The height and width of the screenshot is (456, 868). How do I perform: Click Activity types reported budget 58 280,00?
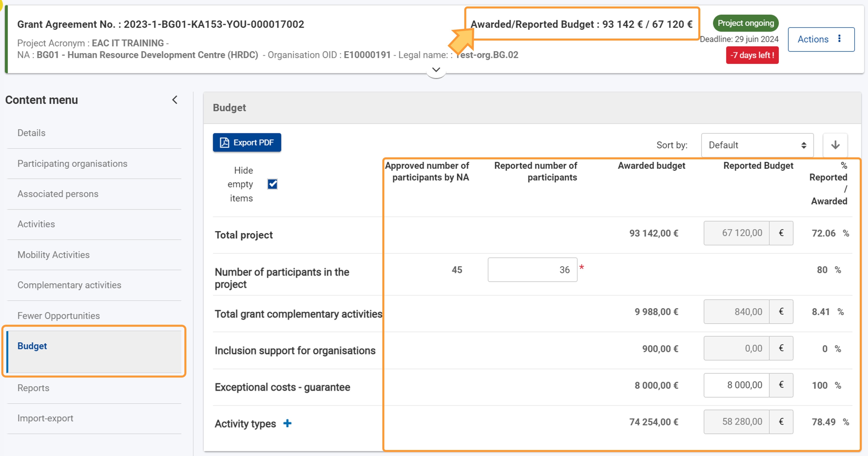click(x=736, y=422)
